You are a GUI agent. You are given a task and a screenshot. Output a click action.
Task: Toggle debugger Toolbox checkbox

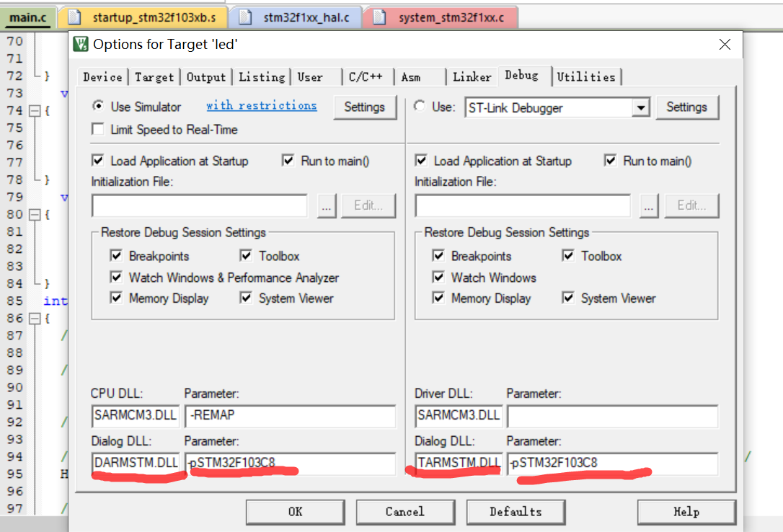click(567, 255)
